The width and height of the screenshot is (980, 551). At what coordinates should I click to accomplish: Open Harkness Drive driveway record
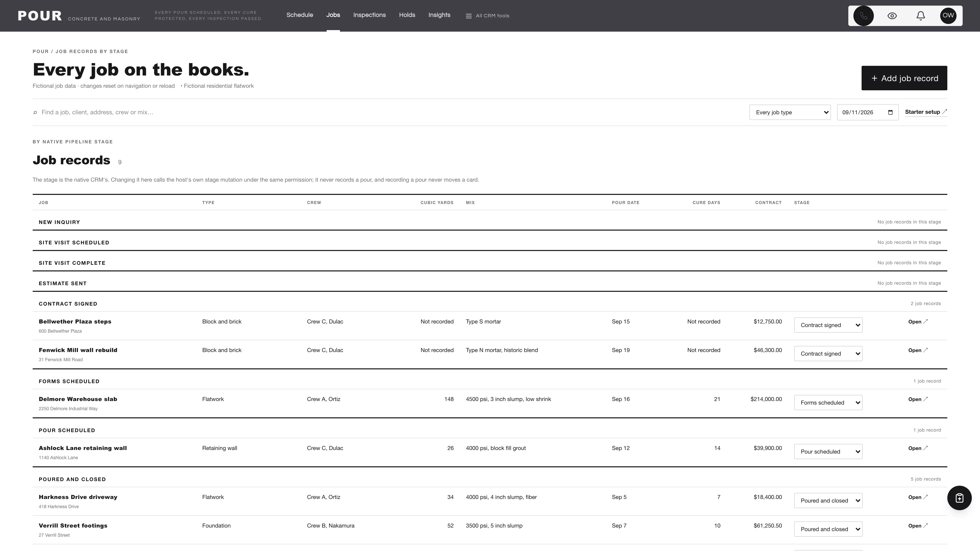coord(918,497)
